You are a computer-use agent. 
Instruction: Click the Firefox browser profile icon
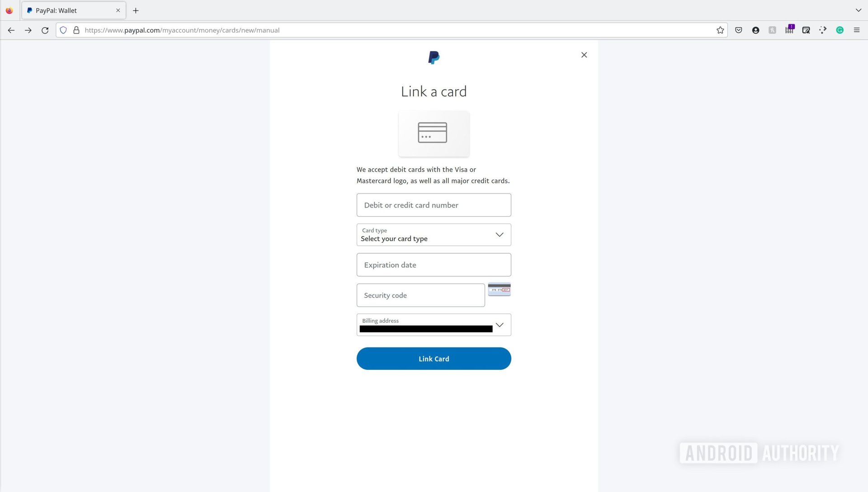pos(755,30)
